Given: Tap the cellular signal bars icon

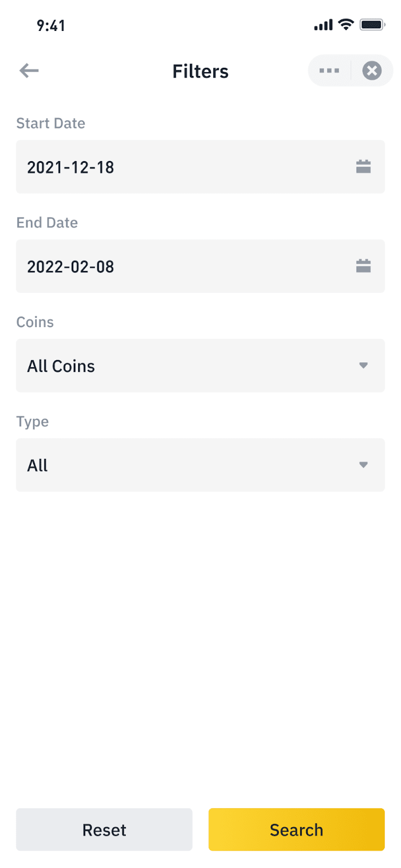Looking at the screenshot, I should click(x=323, y=25).
